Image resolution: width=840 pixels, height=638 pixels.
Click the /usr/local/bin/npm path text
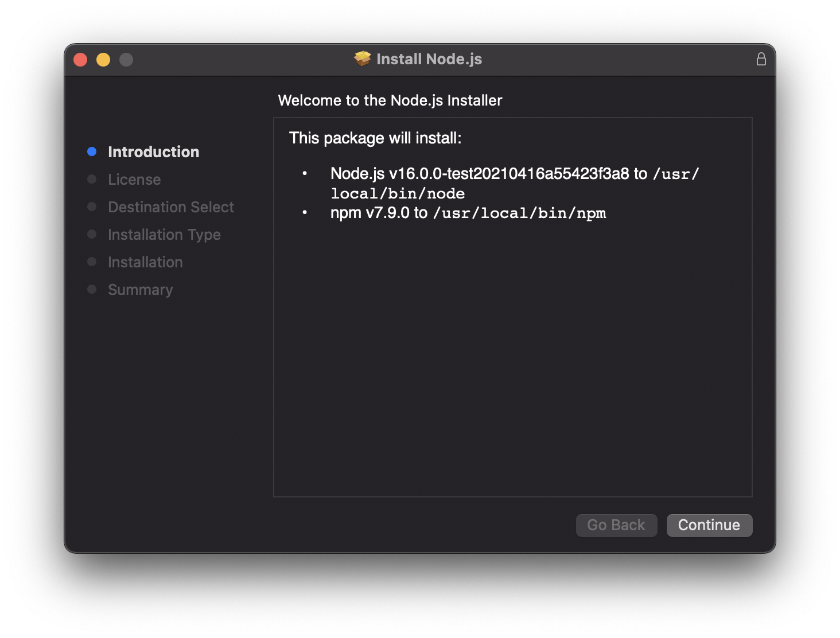(x=520, y=213)
